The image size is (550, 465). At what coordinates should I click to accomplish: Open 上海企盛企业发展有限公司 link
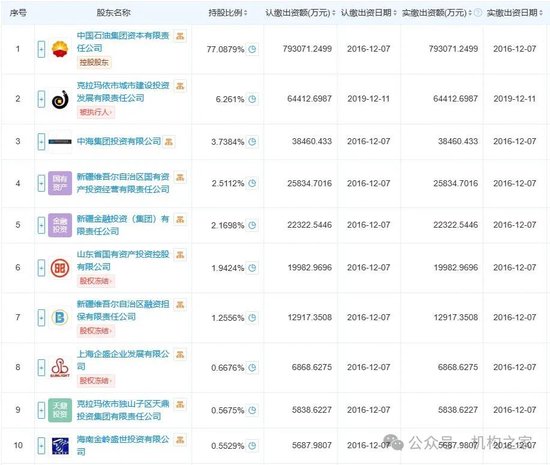123,360
